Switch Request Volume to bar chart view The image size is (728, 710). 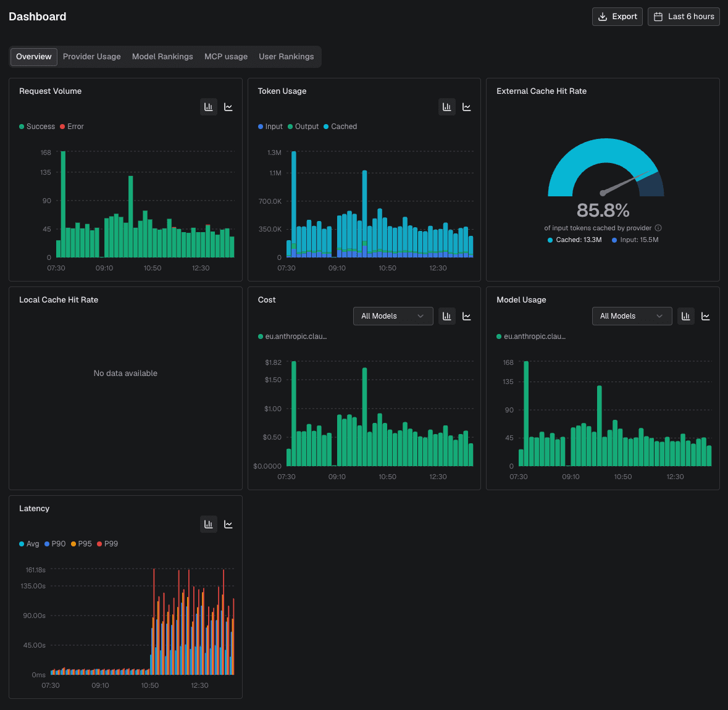point(209,107)
